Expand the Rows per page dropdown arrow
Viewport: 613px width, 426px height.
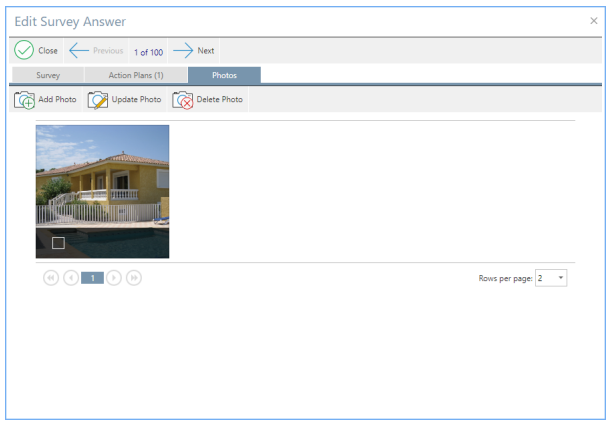[x=560, y=278]
